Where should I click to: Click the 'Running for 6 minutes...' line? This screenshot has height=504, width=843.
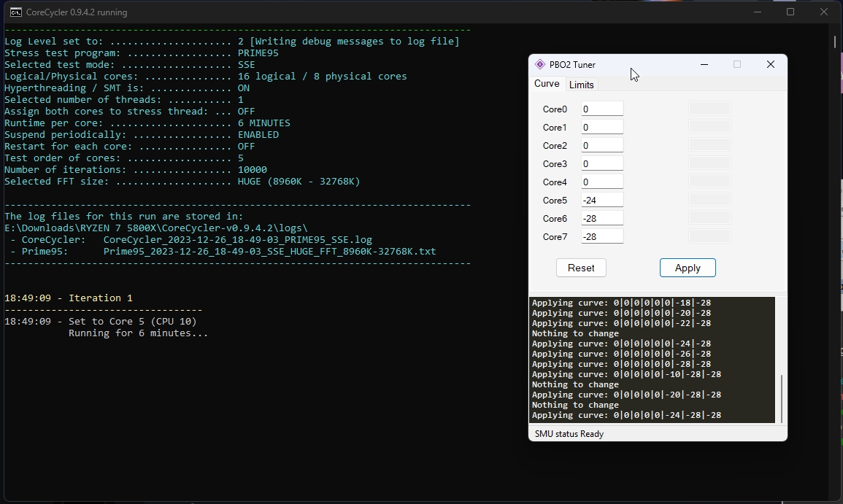(138, 333)
